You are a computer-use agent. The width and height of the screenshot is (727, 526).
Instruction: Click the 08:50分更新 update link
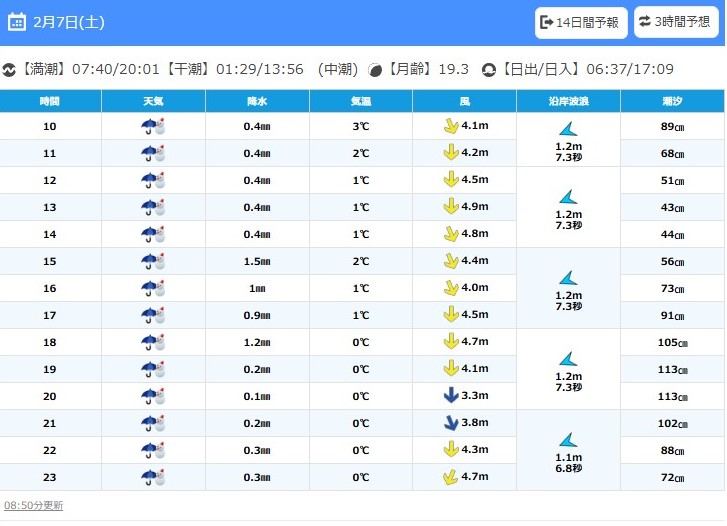point(33,506)
